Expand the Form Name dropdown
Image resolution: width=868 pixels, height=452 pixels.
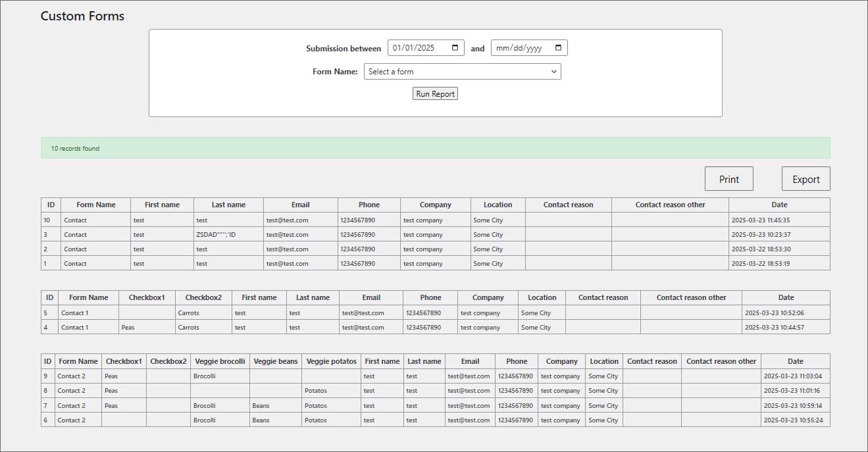pos(462,72)
